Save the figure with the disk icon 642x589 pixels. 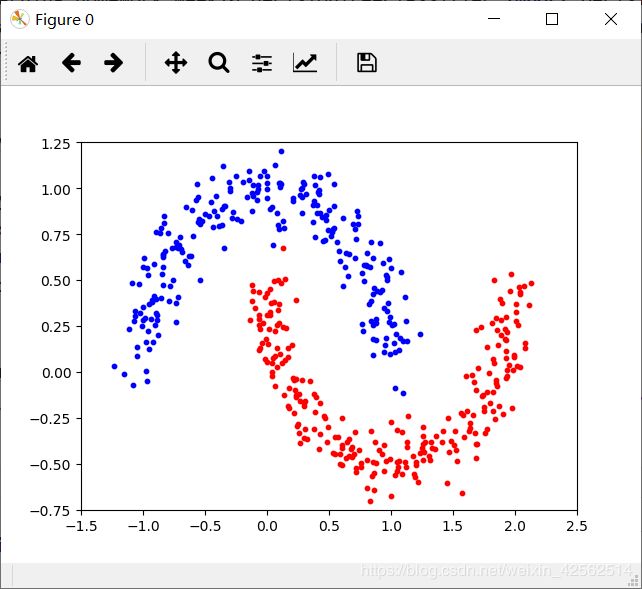click(x=366, y=63)
